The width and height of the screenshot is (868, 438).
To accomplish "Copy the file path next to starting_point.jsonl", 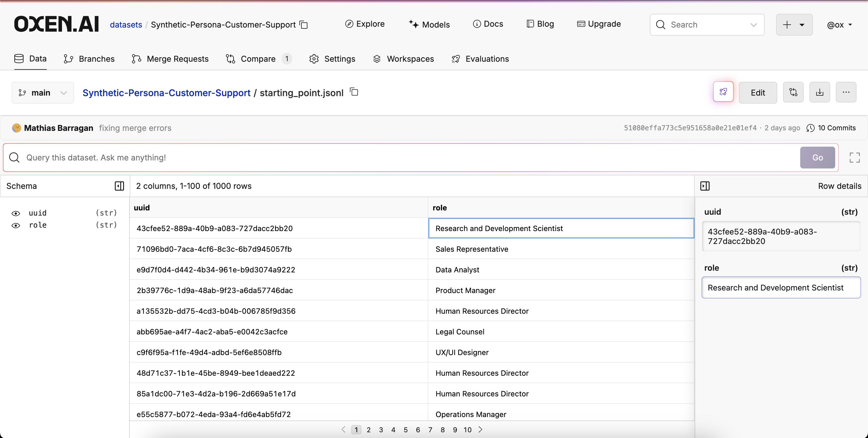I will tap(354, 92).
